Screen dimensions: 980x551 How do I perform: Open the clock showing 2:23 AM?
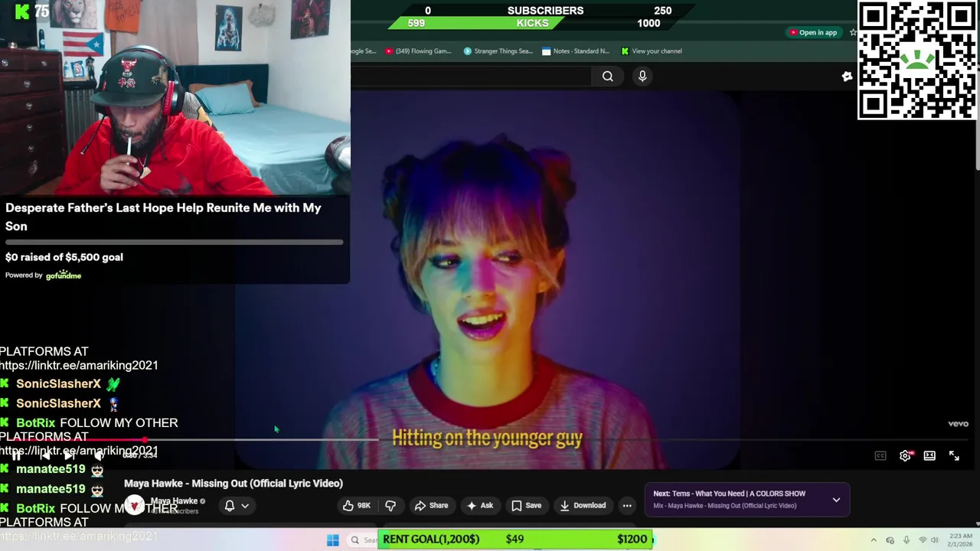(960, 540)
